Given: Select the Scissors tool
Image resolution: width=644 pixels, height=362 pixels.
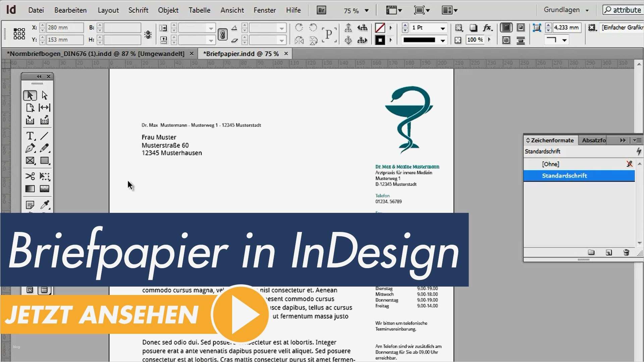Looking at the screenshot, I should tap(30, 176).
